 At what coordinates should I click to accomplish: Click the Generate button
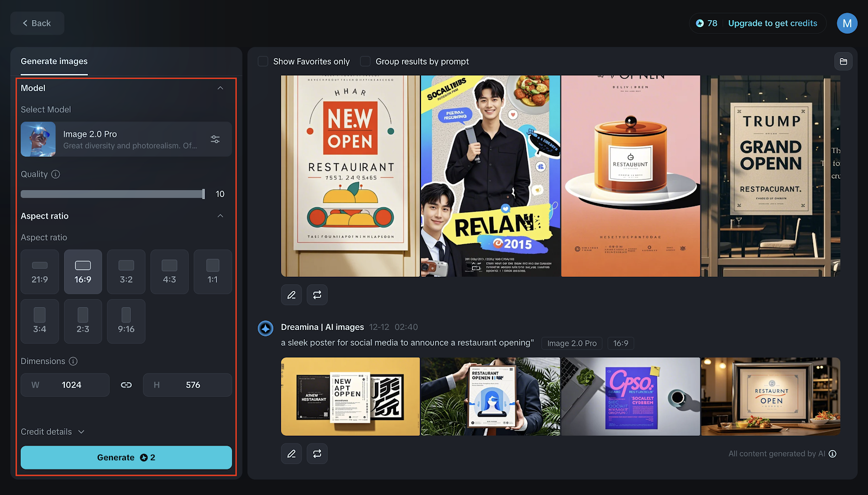(x=126, y=458)
